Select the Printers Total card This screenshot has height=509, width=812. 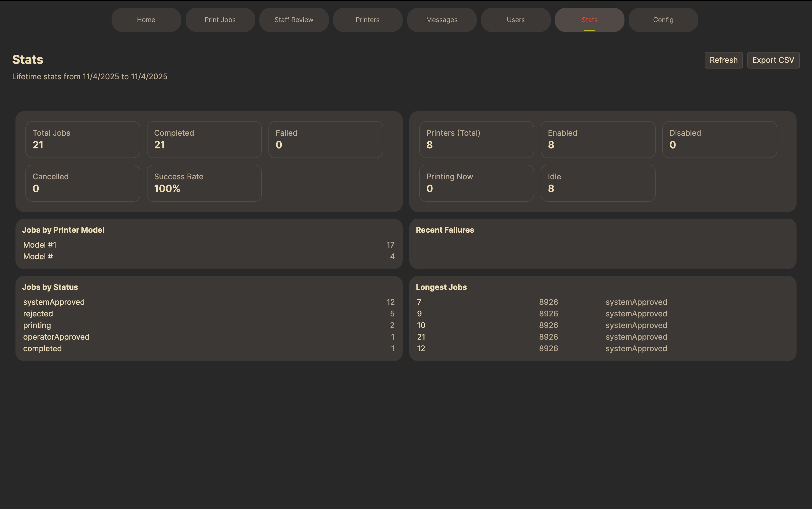tap(476, 139)
